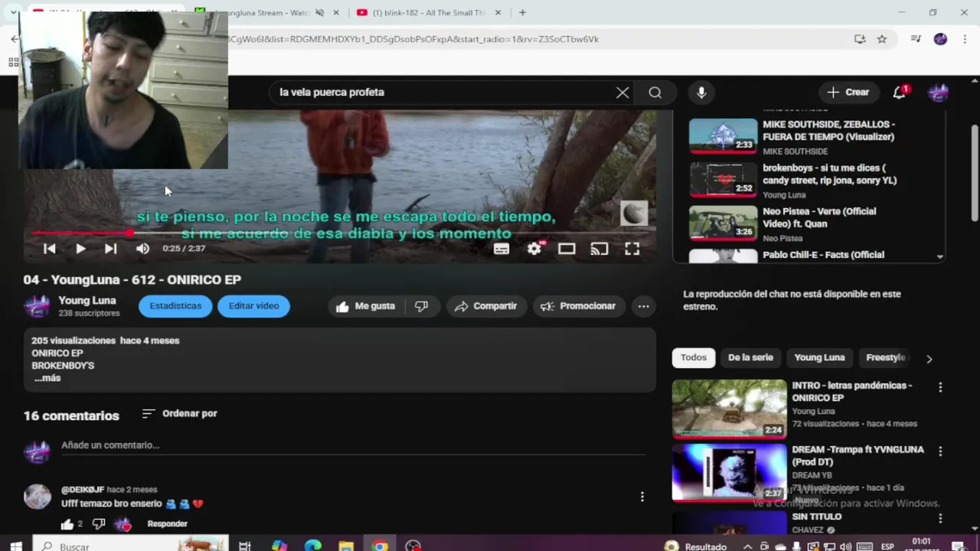Image resolution: width=980 pixels, height=551 pixels.
Task: Open Estadísticas for this video
Action: (175, 306)
